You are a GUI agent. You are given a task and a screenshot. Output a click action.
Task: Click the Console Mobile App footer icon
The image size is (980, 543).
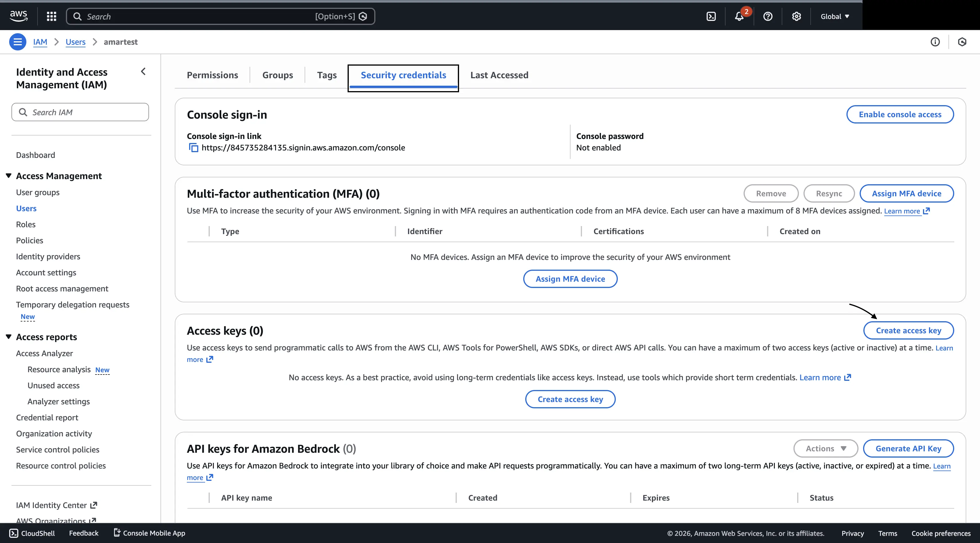click(117, 533)
